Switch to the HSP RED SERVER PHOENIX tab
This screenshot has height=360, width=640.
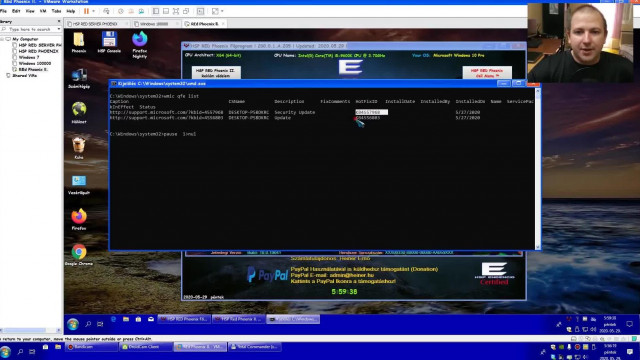(95, 24)
